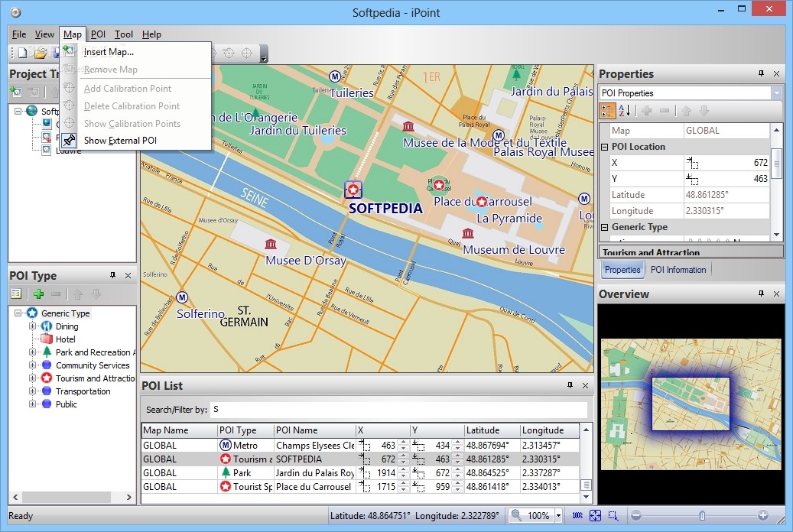Sort POI list by Latitude column
Viewport: 793px width, 532px height.
coord(492,430)
